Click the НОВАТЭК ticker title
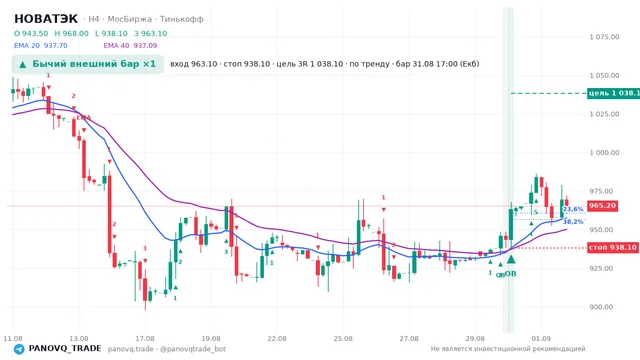Image resolution: width=640 pixels, height=360 pixels. click(46, 19)
